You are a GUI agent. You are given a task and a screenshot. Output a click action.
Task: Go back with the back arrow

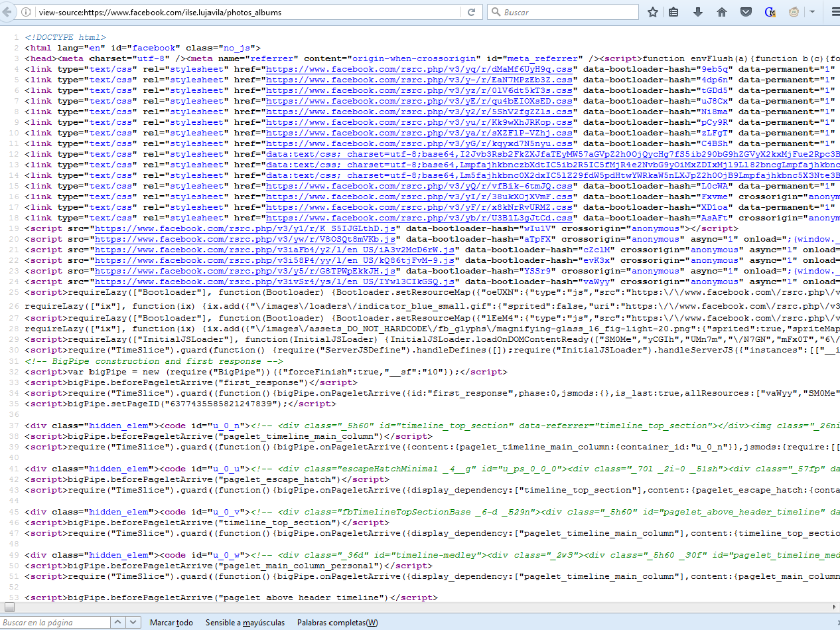(x=8, y=12)
